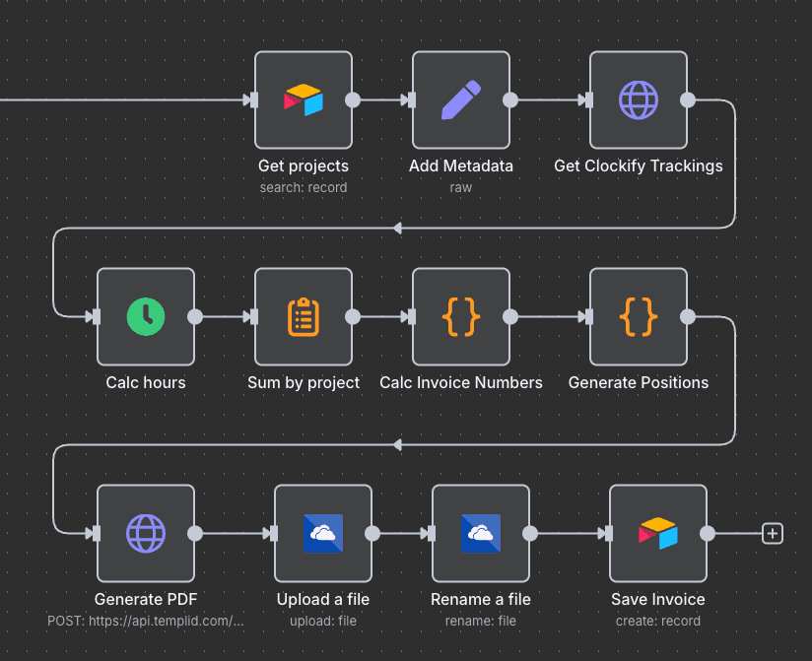Click the input connector of Add Metadata
Image resolution: width=812 pixels, height=661 pixels.
click(x=412, y=99)
